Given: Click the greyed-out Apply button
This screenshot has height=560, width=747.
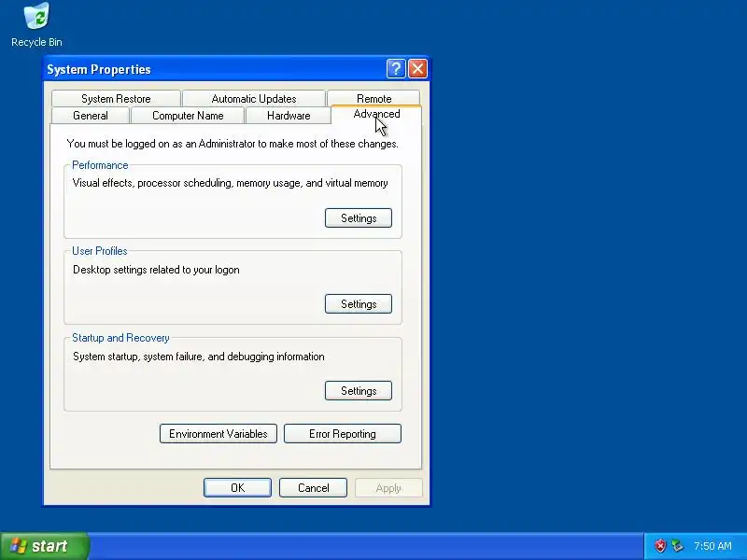Looking at the screenshot, I should tap(388, 487).
